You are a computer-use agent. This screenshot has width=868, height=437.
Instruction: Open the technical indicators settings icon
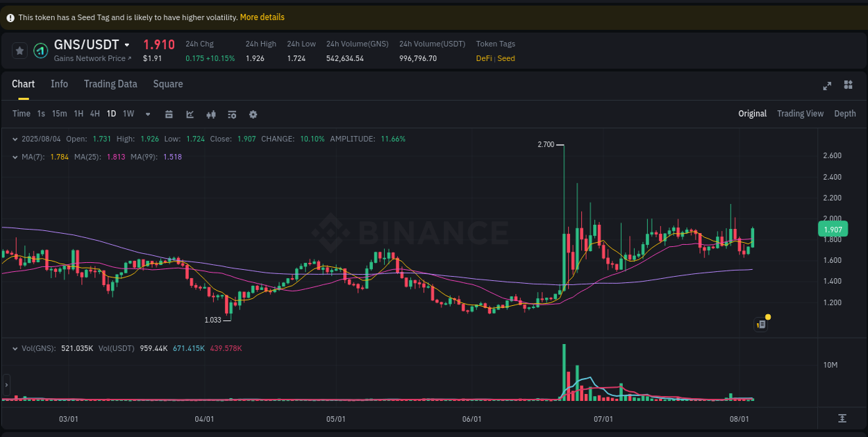click(232, 114)
